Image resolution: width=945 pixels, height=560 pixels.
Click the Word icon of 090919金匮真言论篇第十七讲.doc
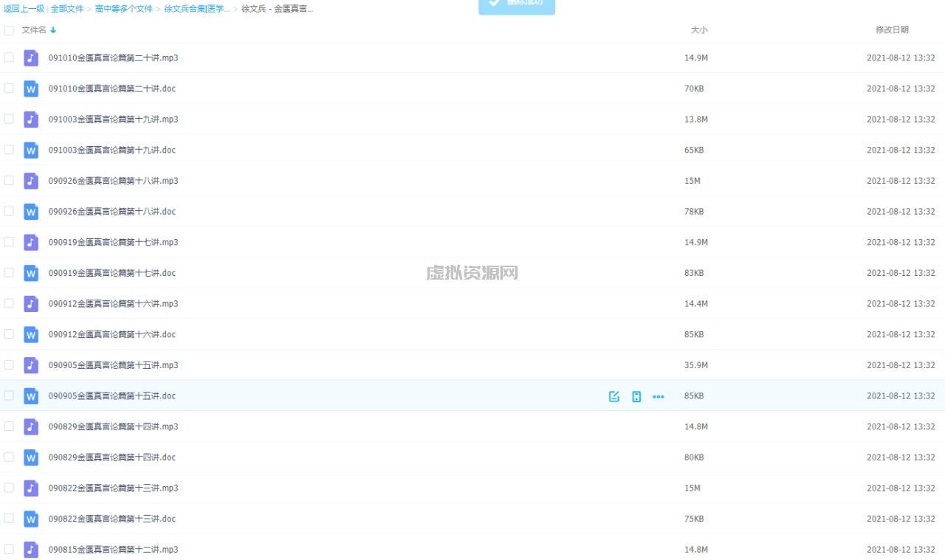coord(31,273)
